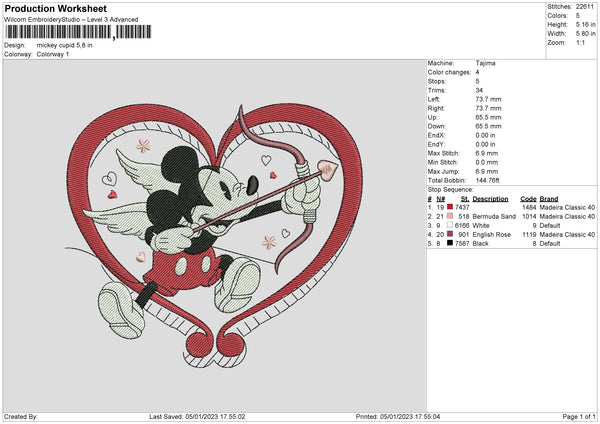This screenshot has height=424, width=600.
Task: Click the 'Black' description in row 5
Action: [x=481, y=244]
